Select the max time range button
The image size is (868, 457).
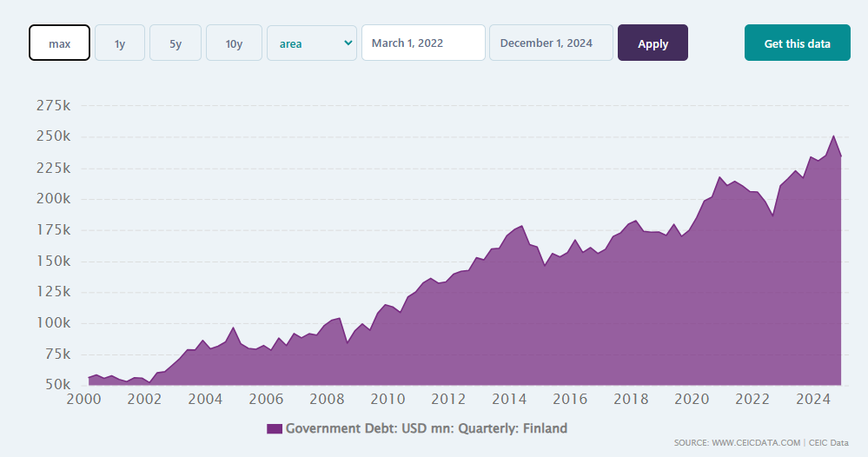59,43
